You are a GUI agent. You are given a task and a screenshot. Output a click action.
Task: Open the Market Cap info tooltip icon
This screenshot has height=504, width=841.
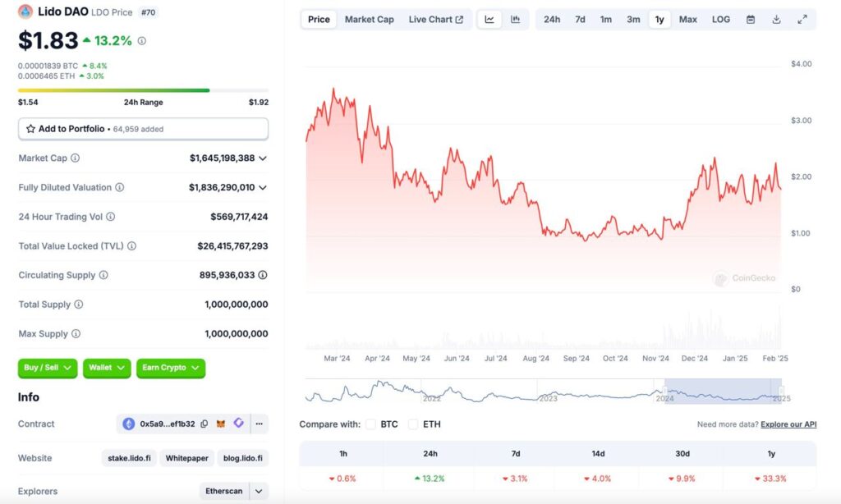point(75,158)
